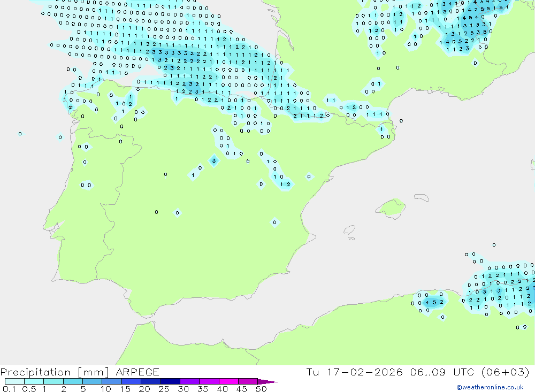This screenshot has height=392, width=535.
Task: Click the 20–25 mm dark blue legend swatch
Action: coord(151,381)
